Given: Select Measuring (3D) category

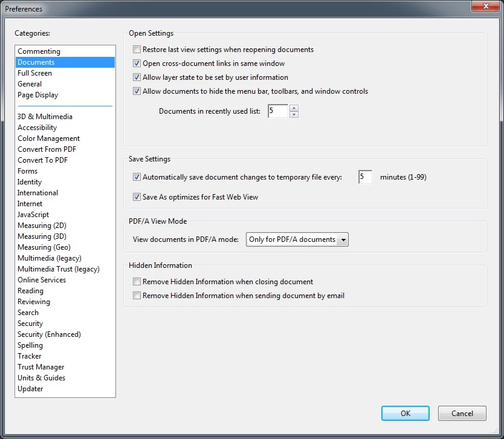Looking at the screenshot, I should pyautogui.click(x=65, y=236).
